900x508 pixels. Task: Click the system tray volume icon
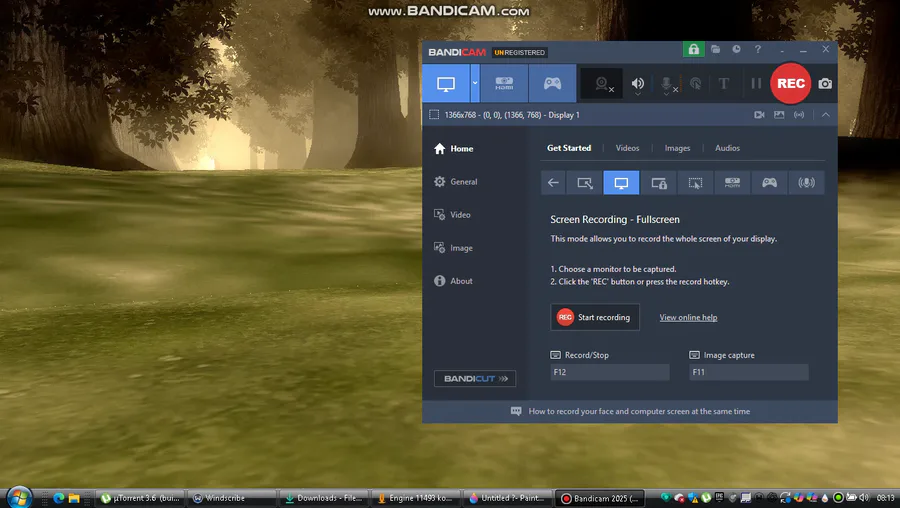863,498
